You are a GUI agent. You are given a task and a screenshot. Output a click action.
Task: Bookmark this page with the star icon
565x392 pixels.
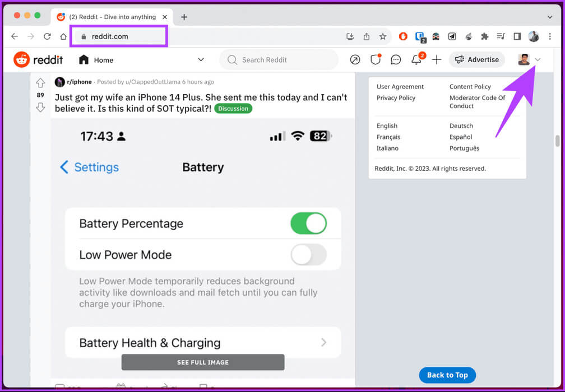pos(383,36)
